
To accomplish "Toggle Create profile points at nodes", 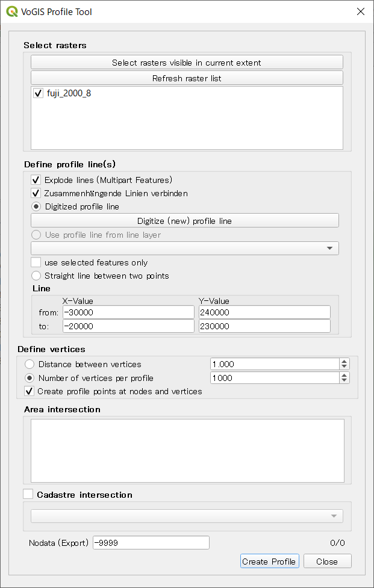I will click(30, 392).
